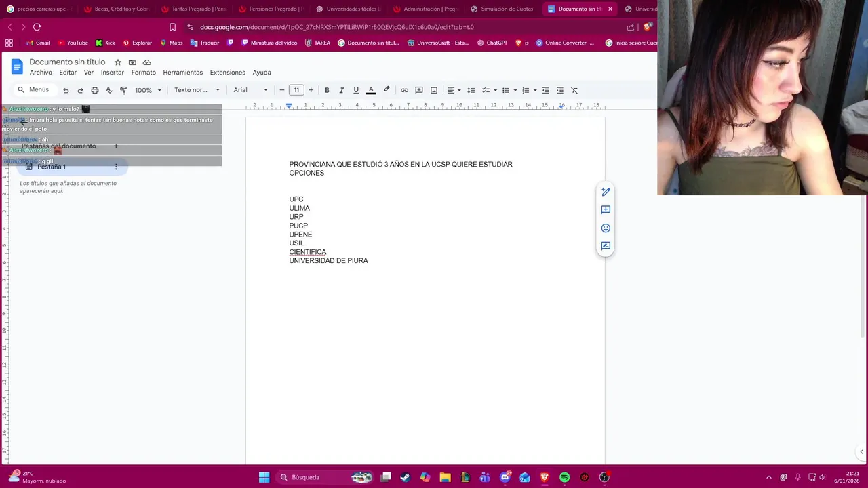Viewport: 868px width, 488px height.
Task: Open the Ver menu
Action: point(89,73)
